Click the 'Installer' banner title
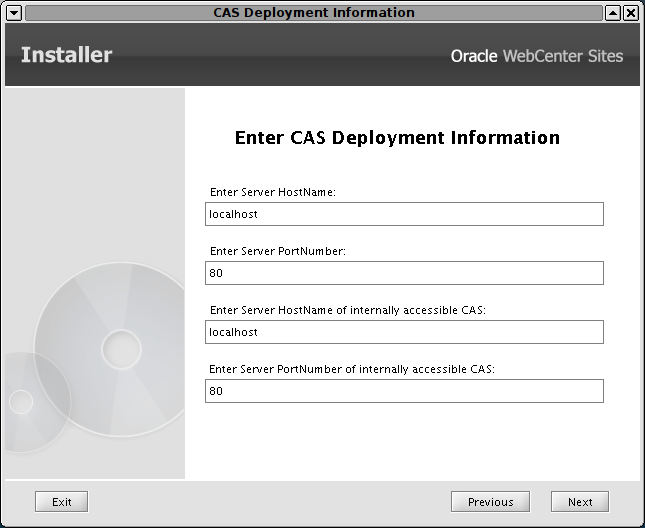 coord(67,55)
